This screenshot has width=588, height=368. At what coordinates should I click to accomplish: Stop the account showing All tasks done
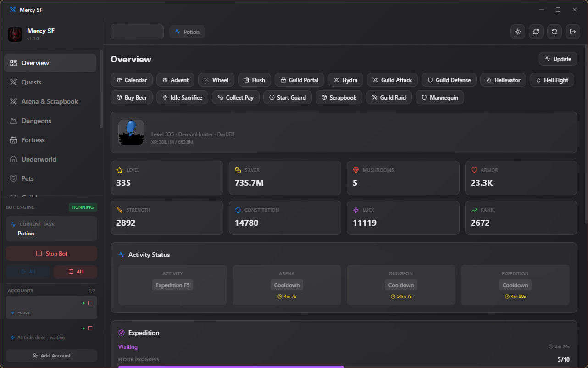90,329
